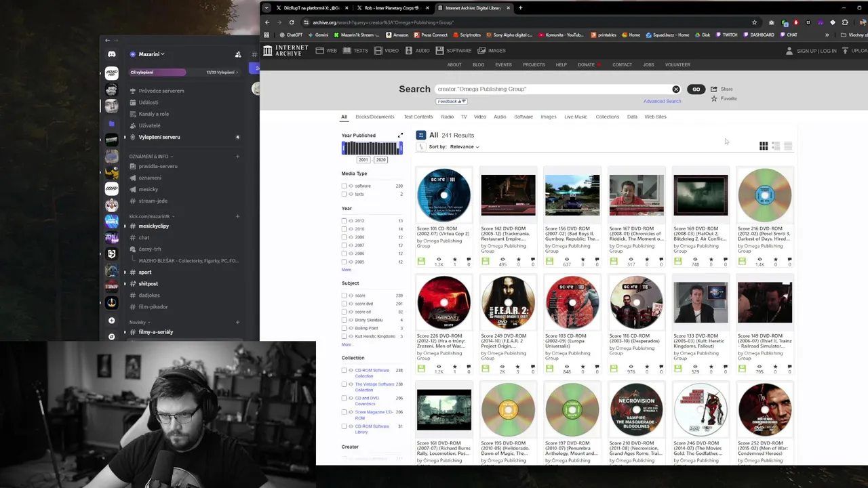The height and width of the screenshot is (488, 868).
Task: Switch to extended list view icon
Action: [x=776, y=146]
